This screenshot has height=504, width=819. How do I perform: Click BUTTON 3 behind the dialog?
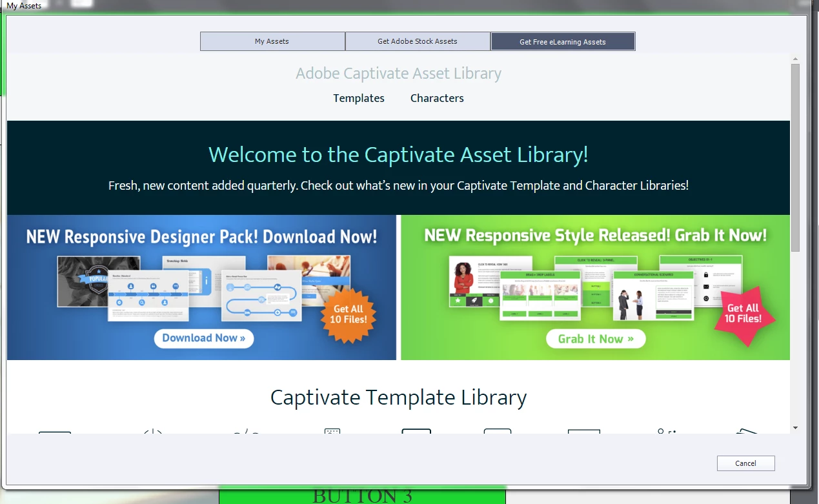click(362, 496)
